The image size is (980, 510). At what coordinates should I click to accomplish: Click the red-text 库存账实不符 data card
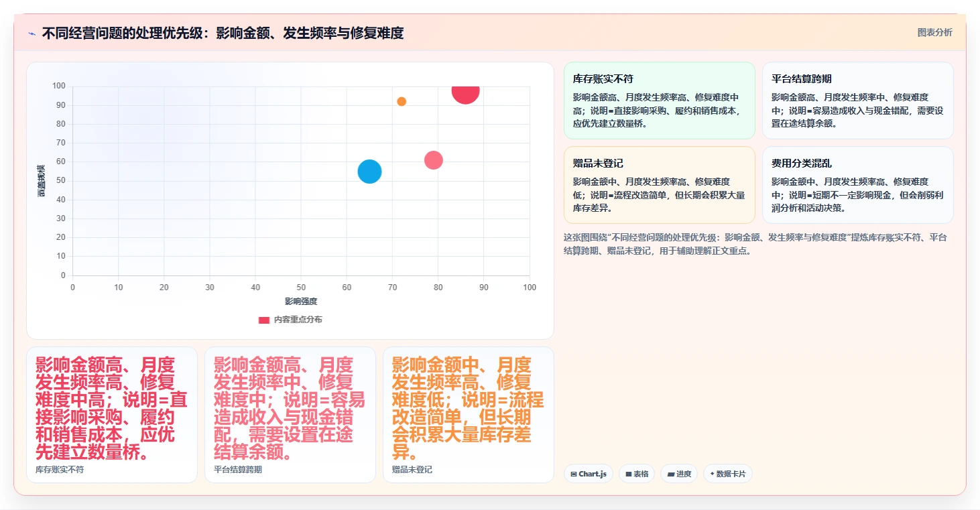click(112, 415)
